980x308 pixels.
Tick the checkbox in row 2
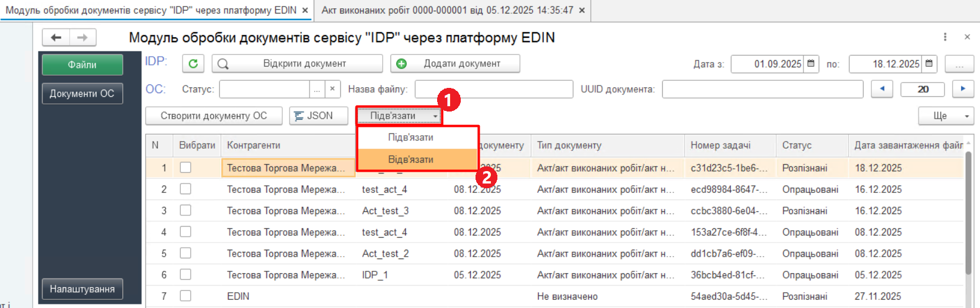pyautogui.click(x=185, y=189)
